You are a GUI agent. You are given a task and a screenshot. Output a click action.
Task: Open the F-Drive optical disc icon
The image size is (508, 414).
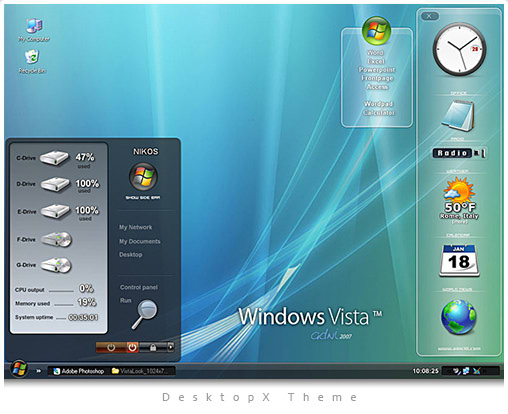point(57,239)
